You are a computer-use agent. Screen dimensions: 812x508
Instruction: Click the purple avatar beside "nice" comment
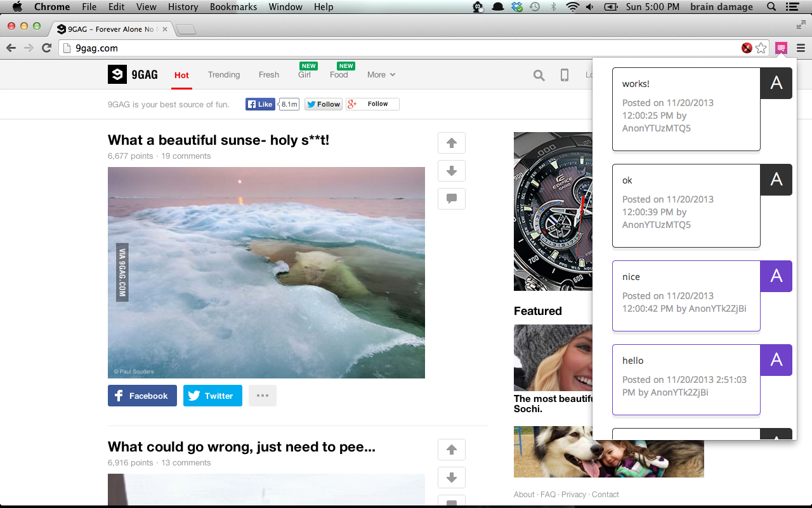coord(776,276)
